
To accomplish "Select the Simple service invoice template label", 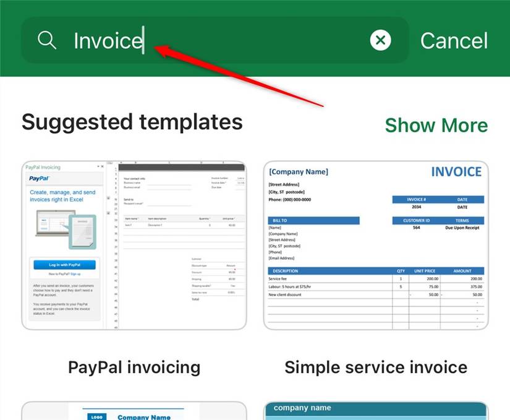I will click(x=375, y=367).
